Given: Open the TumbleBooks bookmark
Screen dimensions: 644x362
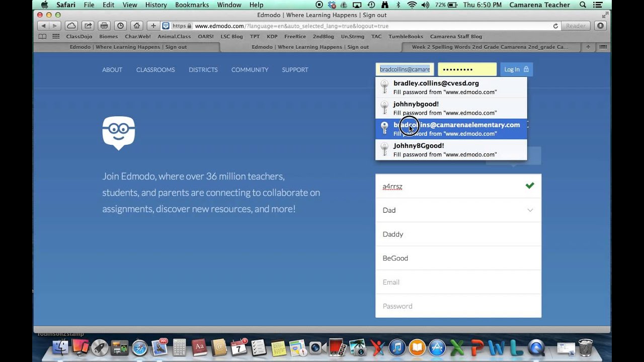Looking at the screenshot, I should 405,36.
